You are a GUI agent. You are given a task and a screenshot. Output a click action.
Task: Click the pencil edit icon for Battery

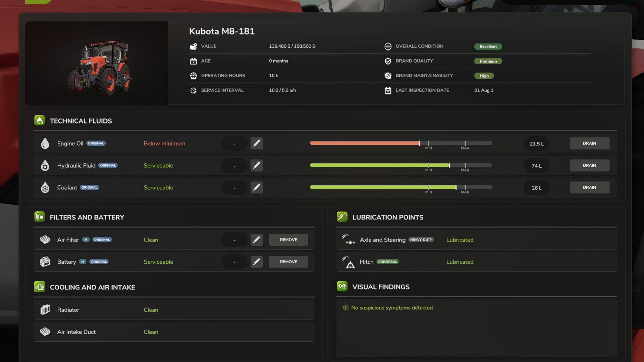[x=257, y=262]
